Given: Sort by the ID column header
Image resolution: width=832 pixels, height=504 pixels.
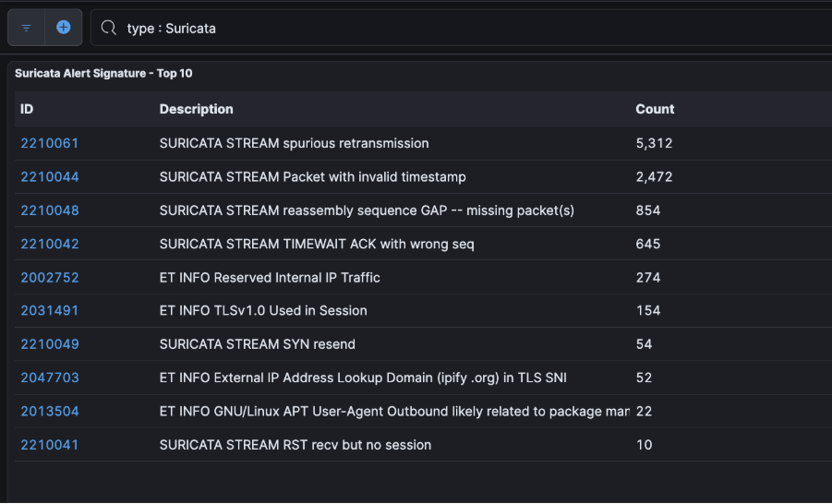Looking at the screenshot, I should tap(27, 109).
